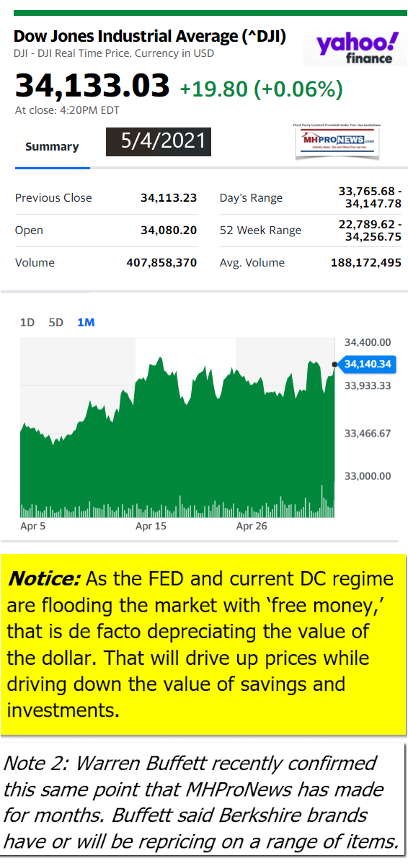Switch chart to 5D range
The width and height of the screenshot is (408, 868).
click(x=56, y=323)
